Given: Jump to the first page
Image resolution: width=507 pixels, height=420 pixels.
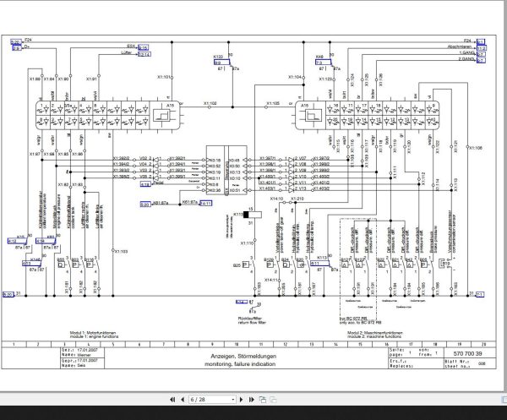Looking at the screenshot, I should 172,400.
